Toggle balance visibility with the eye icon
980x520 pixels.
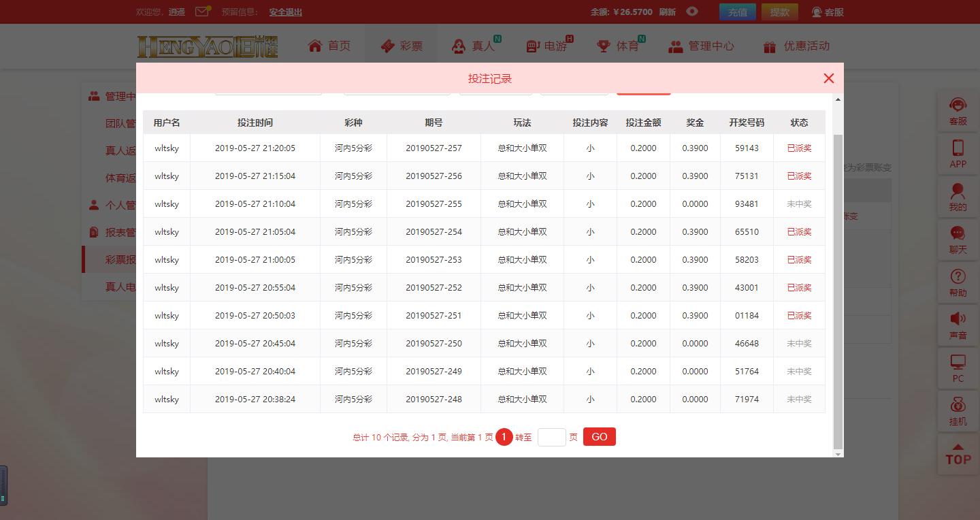(692, 12)
